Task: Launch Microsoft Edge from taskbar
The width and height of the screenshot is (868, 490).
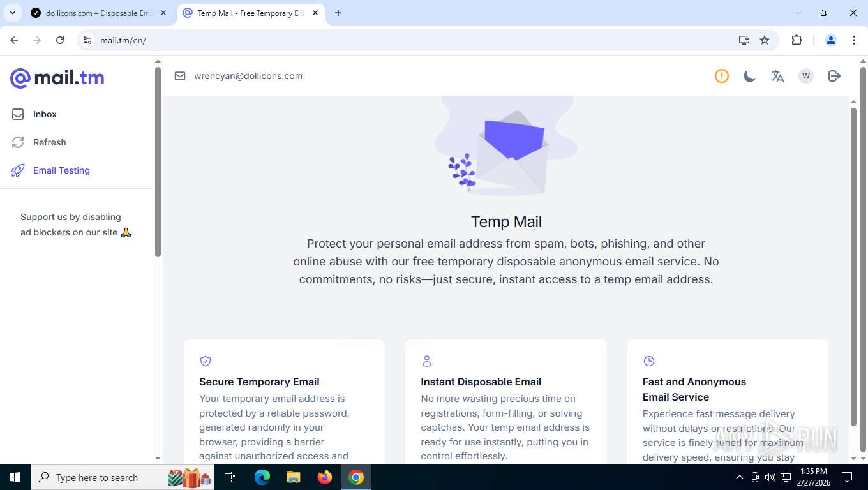Action: [262, 477]
